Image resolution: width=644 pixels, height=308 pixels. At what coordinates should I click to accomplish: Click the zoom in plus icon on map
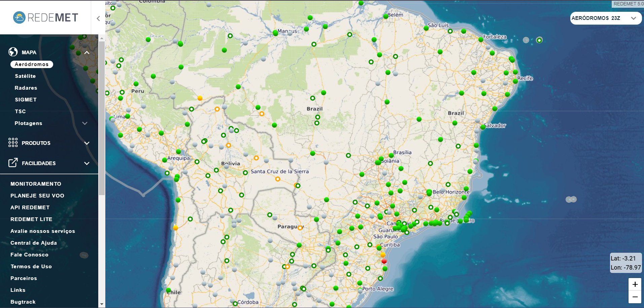point(635,284)
